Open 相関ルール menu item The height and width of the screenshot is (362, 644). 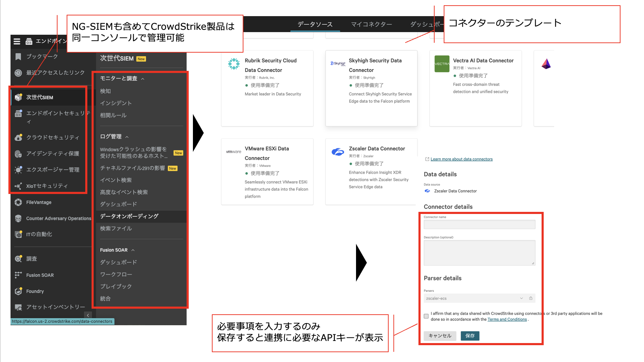tap(113, 115)
